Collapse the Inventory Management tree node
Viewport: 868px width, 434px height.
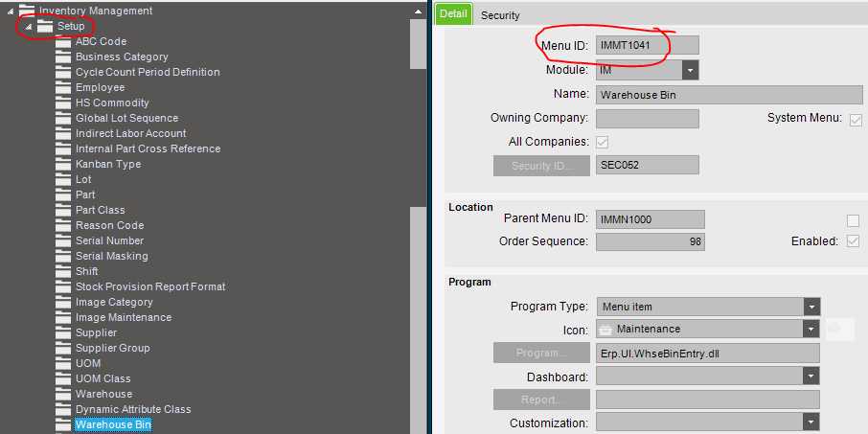coord(11,11)
